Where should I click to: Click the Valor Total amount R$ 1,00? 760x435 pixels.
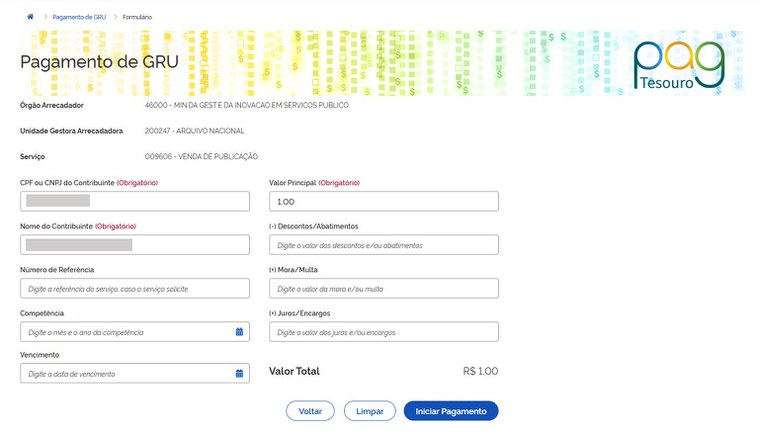click(x=480, y=371)
